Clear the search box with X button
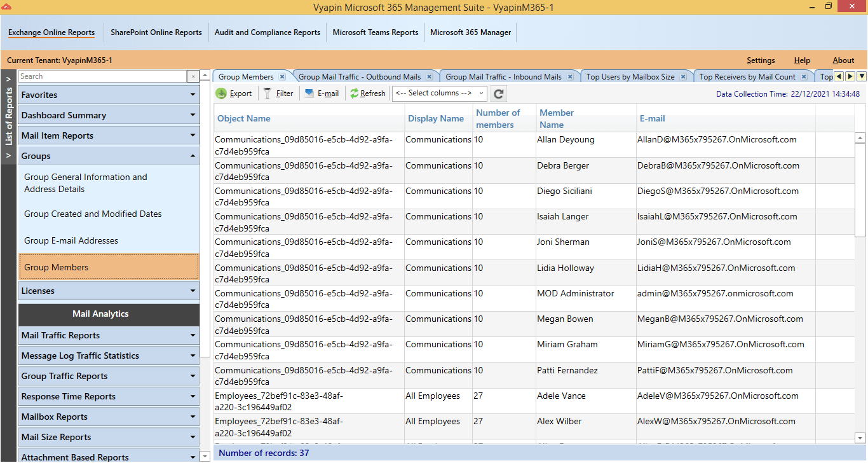868x463 pixels. click(x=193, y=77)
